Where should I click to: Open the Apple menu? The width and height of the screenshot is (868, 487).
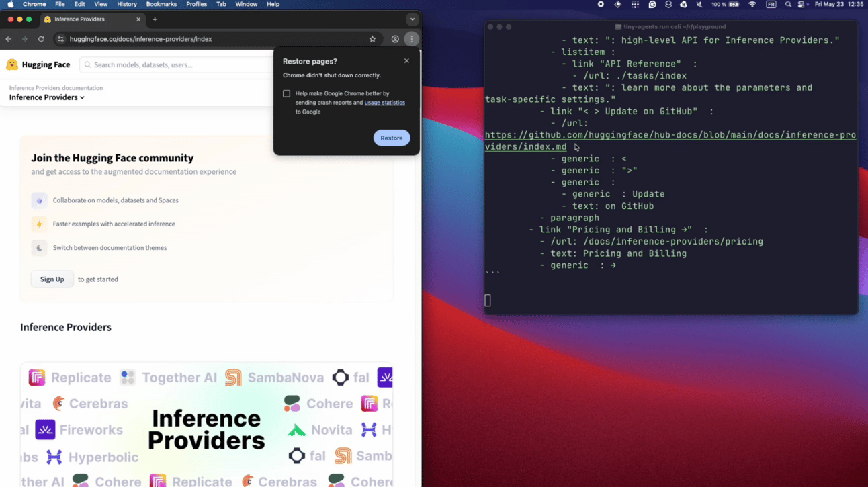[10, 4]
